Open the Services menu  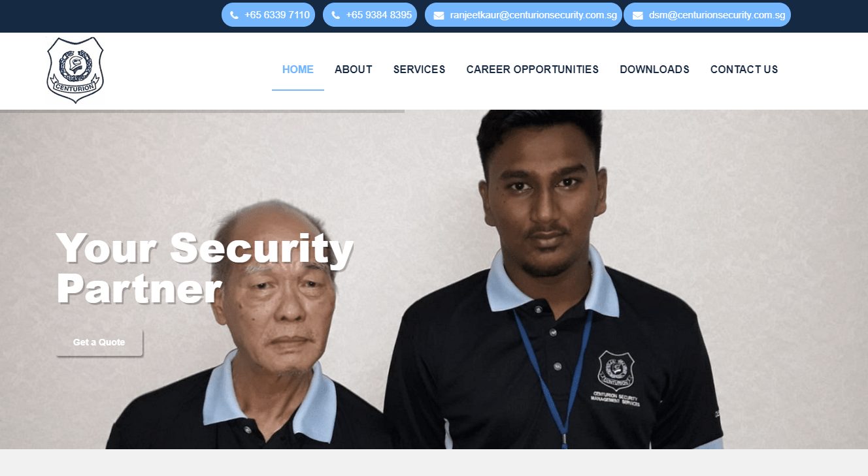[x=419, y=69]
